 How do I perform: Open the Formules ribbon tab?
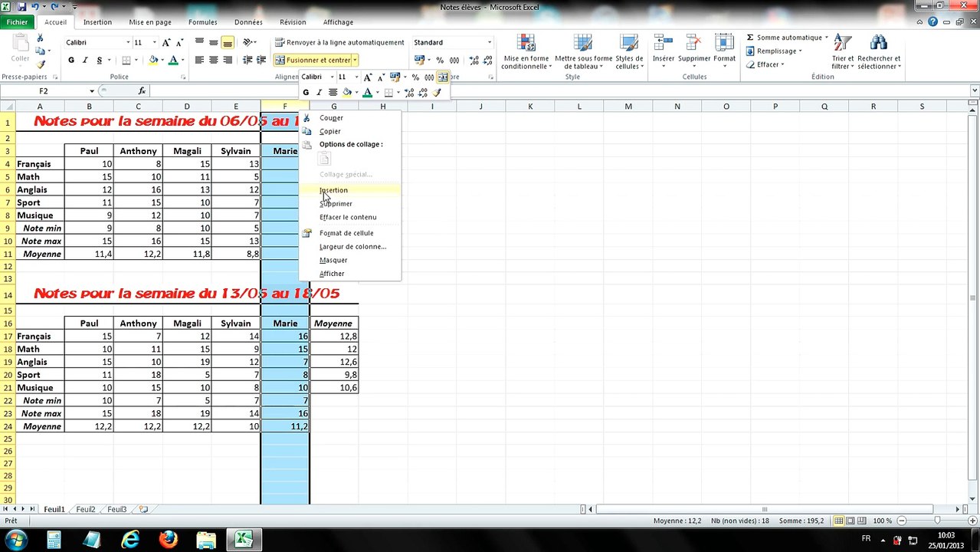[203, 22]
